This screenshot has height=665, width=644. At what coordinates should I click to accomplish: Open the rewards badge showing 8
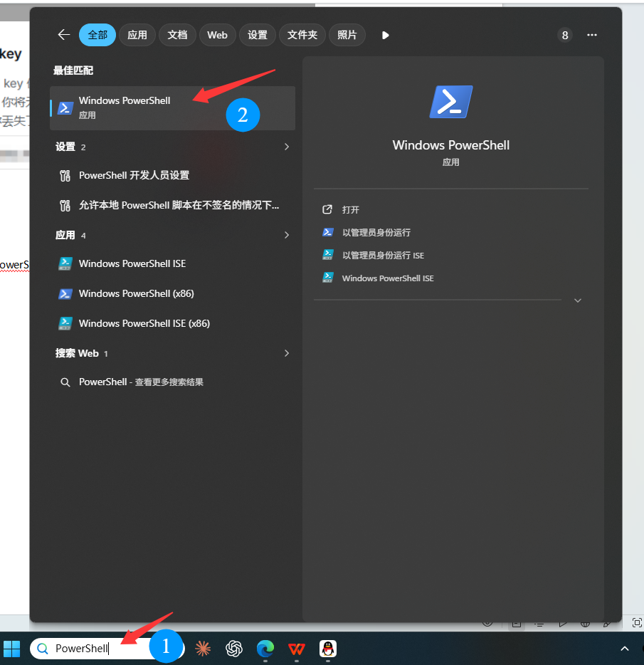coord(565,35)
